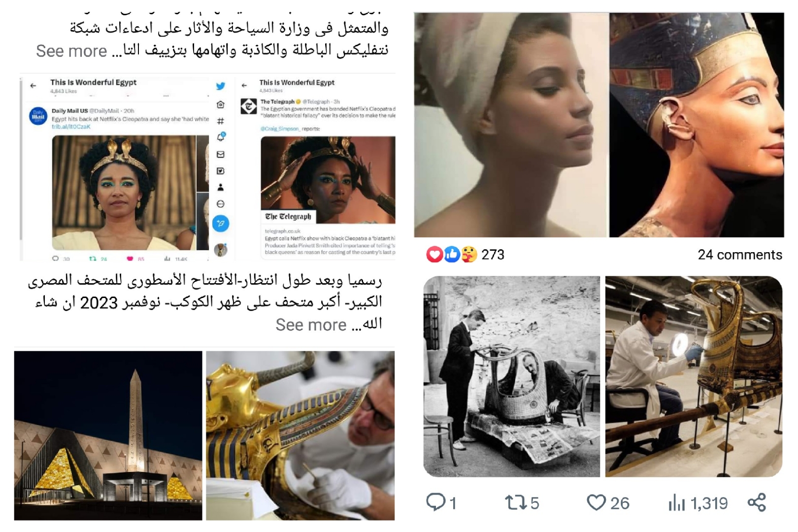
Task: Click the blue compose tweet button
Action: point(221,224)
